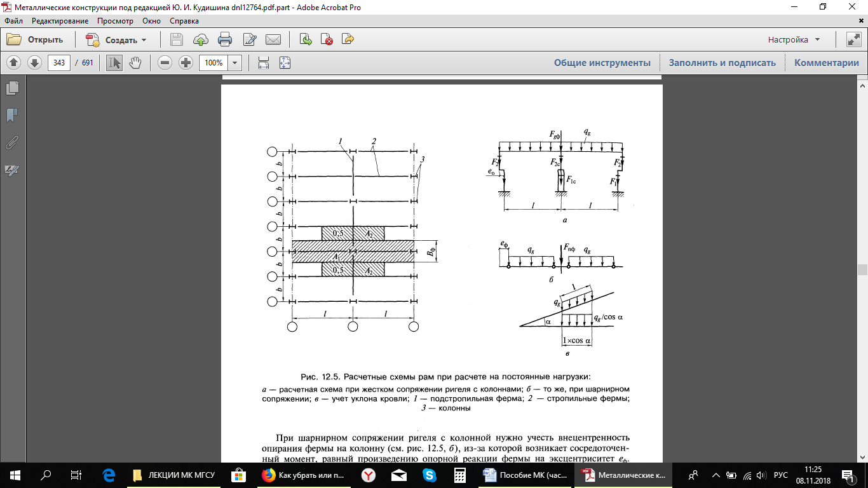Show page thumbnails sidebar panel
The width and height of the screenshot is (868, 488).
[x=12, y=88]
